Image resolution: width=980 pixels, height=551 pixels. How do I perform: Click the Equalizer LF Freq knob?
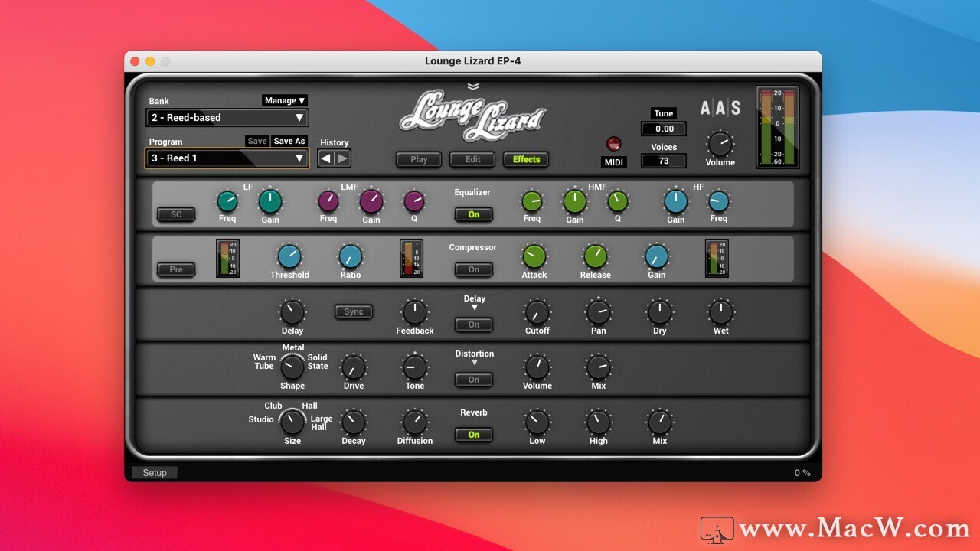point(227,201)
